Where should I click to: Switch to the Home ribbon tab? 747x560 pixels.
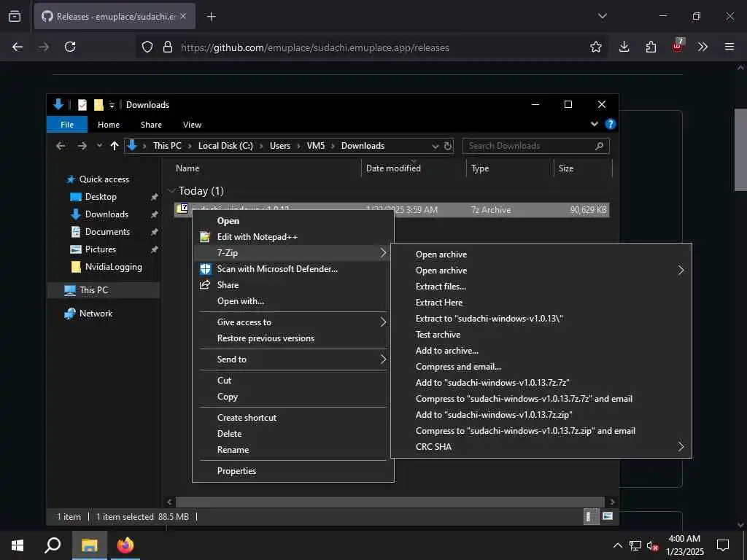[x=109, y=125]
